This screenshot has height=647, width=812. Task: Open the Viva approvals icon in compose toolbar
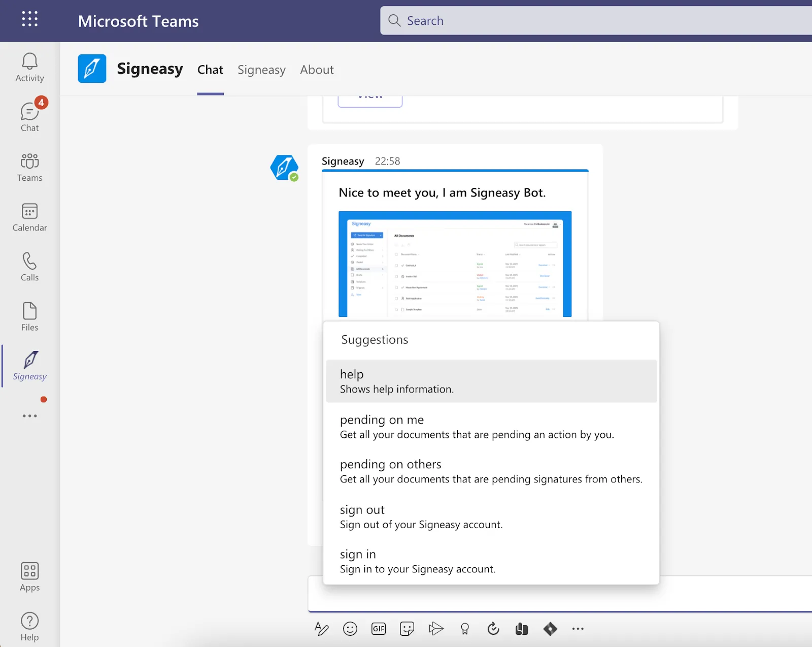click(522, 629)
